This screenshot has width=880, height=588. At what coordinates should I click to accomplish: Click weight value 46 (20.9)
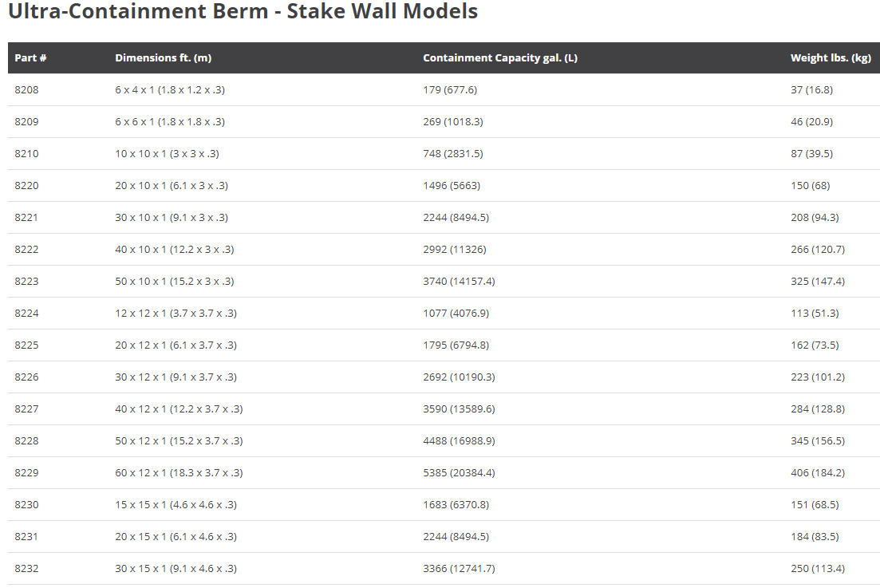tap(812, 122)
